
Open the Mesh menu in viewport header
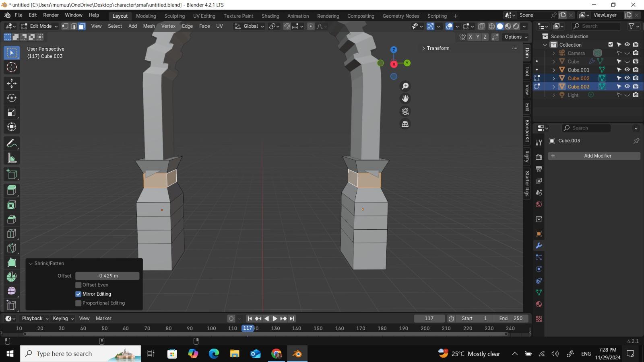point(149,26)
